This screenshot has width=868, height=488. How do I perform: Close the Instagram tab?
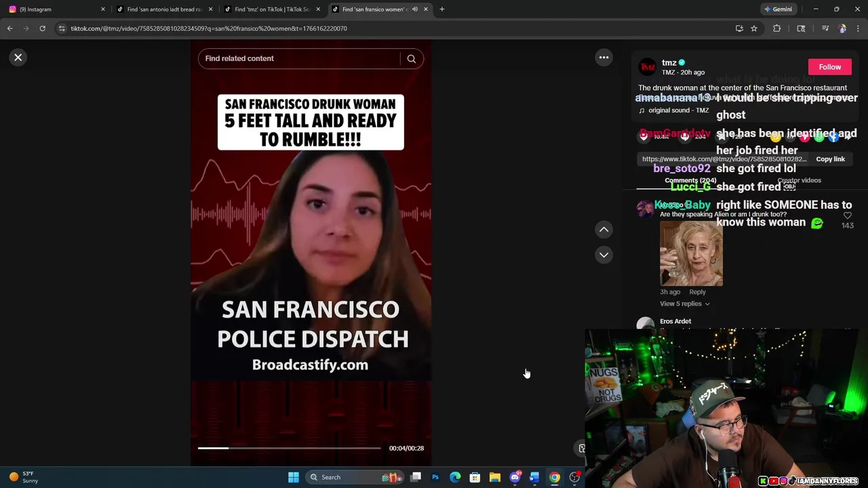pos(103,9)
